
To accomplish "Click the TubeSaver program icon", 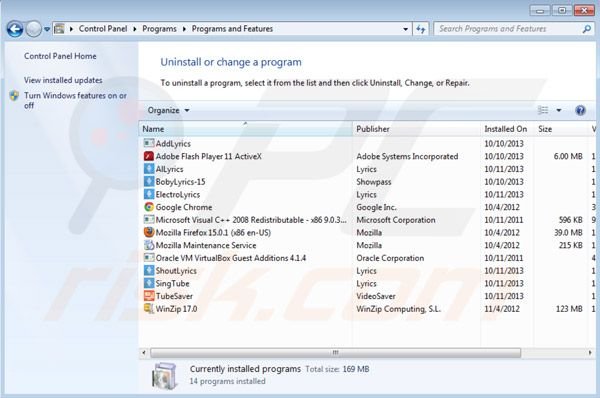I will 148,296.
